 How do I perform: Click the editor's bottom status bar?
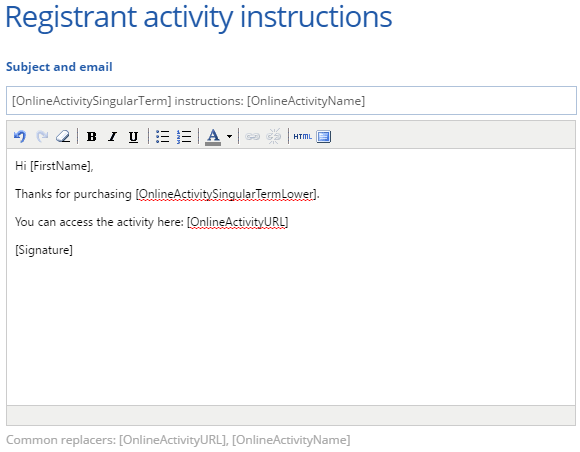[291, 415]
